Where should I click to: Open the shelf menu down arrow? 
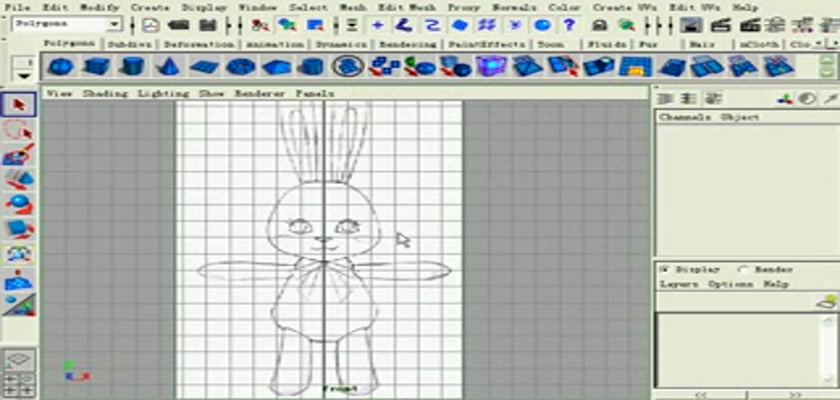click(x=24, y=76)
